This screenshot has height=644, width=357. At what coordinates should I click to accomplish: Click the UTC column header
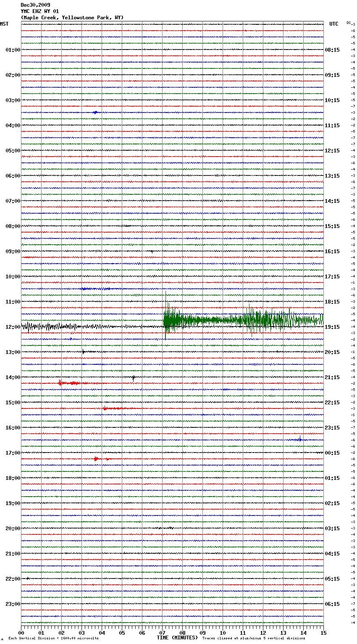click(x=333, y=24)
